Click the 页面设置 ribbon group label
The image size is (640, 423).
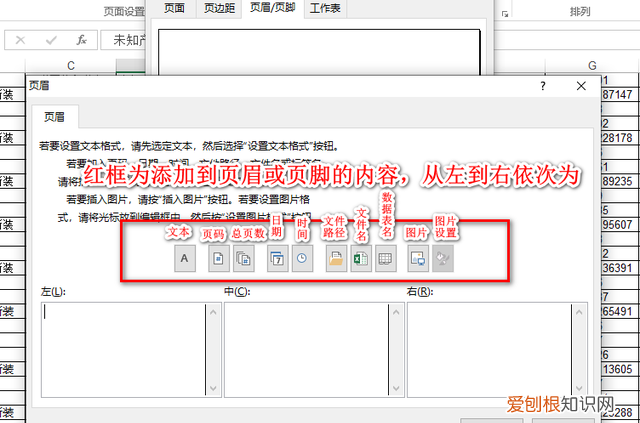124,11
